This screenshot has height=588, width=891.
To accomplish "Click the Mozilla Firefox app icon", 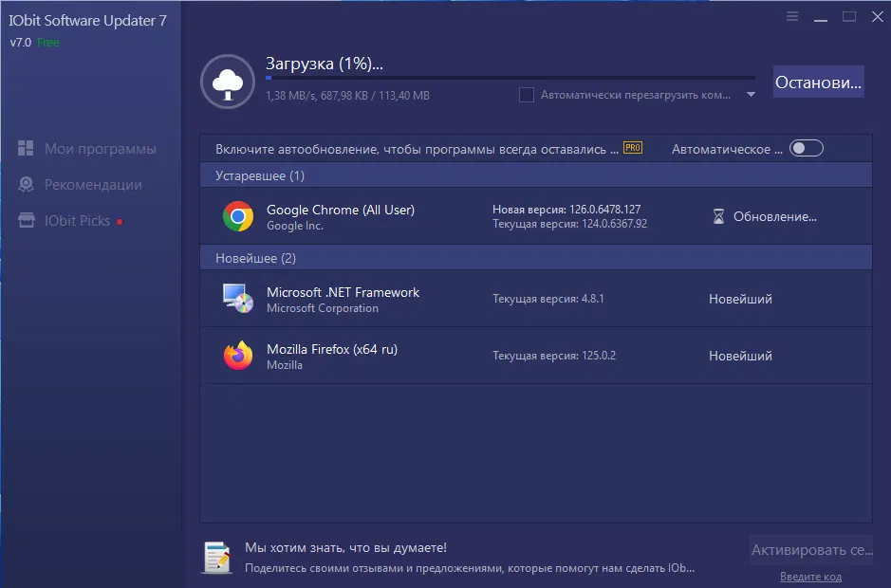I will (238, 356).
